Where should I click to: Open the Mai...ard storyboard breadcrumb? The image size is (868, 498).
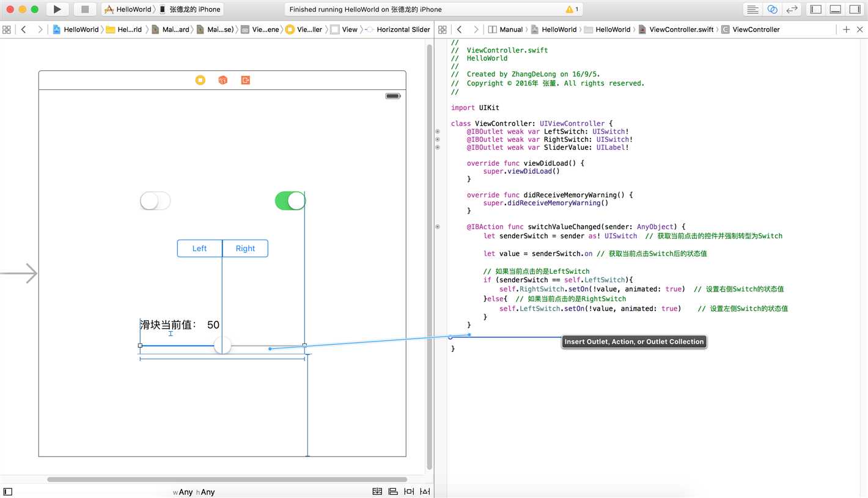pyautogui.click(x=171, y=29)
